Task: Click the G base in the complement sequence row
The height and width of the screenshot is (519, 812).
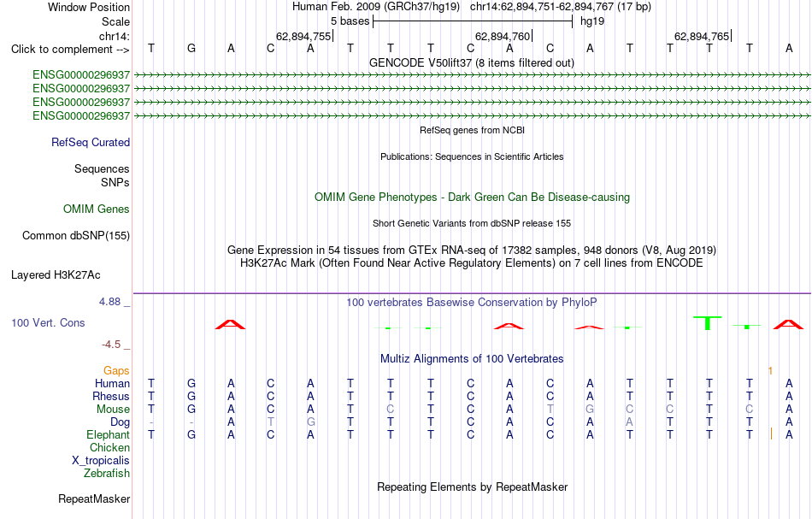Action: pos(191,49)
